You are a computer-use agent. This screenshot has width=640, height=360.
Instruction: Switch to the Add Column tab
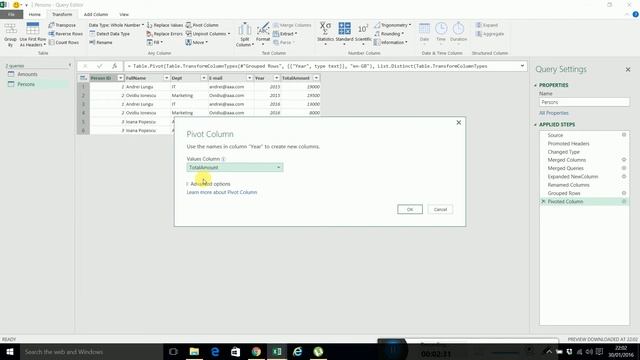96,14
